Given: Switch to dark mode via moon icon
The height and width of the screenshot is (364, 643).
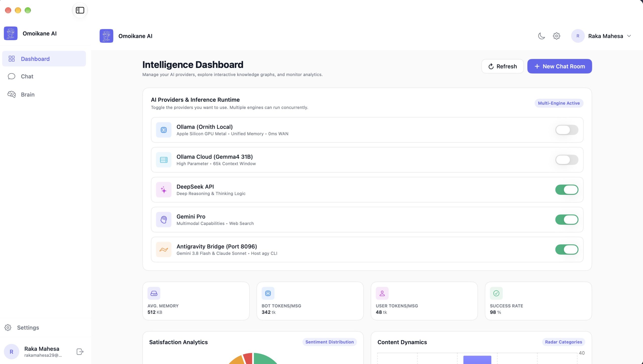Looking at the screenshot, I should coord(542,36).
